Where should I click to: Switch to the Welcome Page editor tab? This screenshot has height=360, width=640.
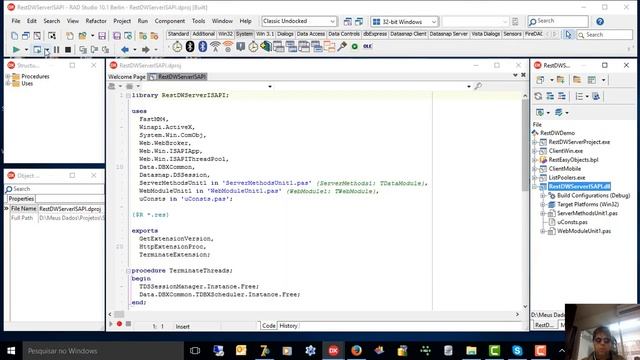[127, 77]
